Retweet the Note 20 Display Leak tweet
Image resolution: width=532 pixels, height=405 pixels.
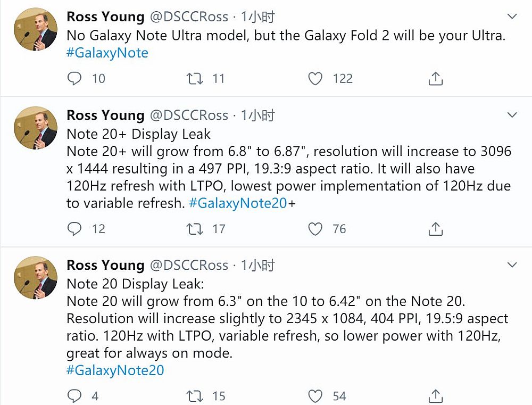tap(195, 396)
